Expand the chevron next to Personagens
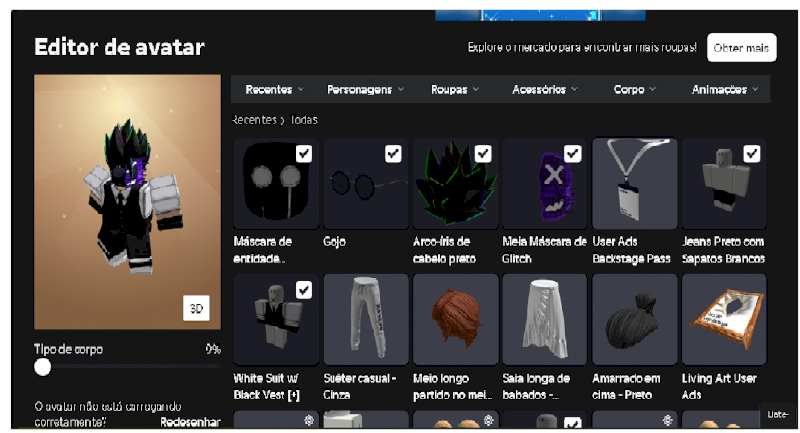Image resolution: width=800 pixels, height=433 pixels. [x=401, y=90]
